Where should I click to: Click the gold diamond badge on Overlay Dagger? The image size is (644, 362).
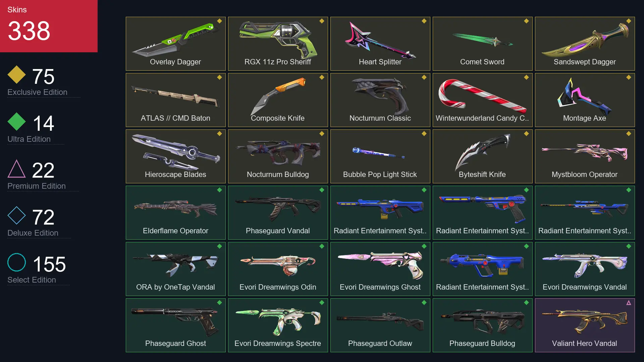[219, 21]
